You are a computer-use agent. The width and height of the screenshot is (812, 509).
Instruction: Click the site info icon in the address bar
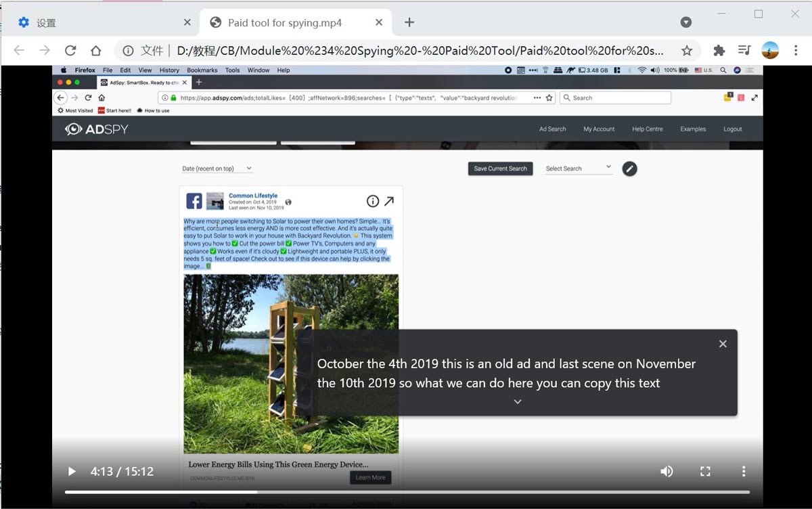pyautogui.click(x=128, y=51)
